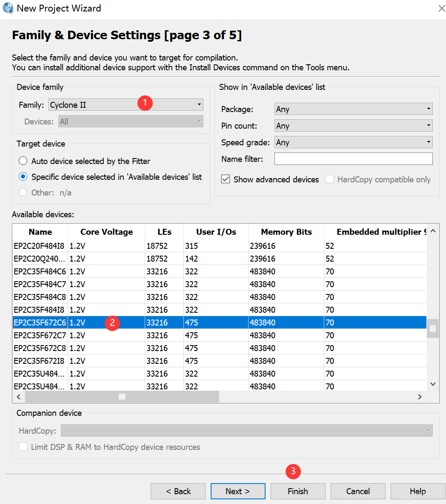
Task: Click the 142 User I/Os cell
Action: 216,259
